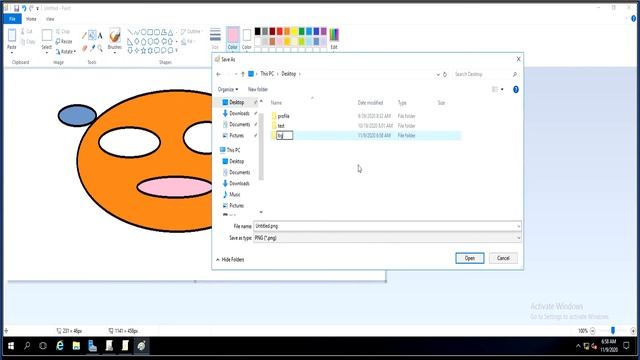Open the Organize dropdown in Save As
Image resolution: width=640 pixels, height=360 pixels.
click(228, 89)
